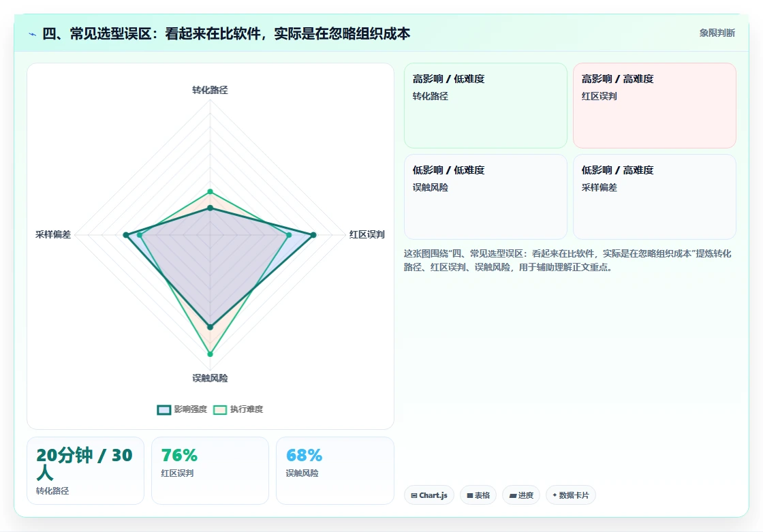The width and height of the screenshot is (763, 532).
Task: Select the 76% 红区误判 stat card
Action: click(x=211, y=471)
